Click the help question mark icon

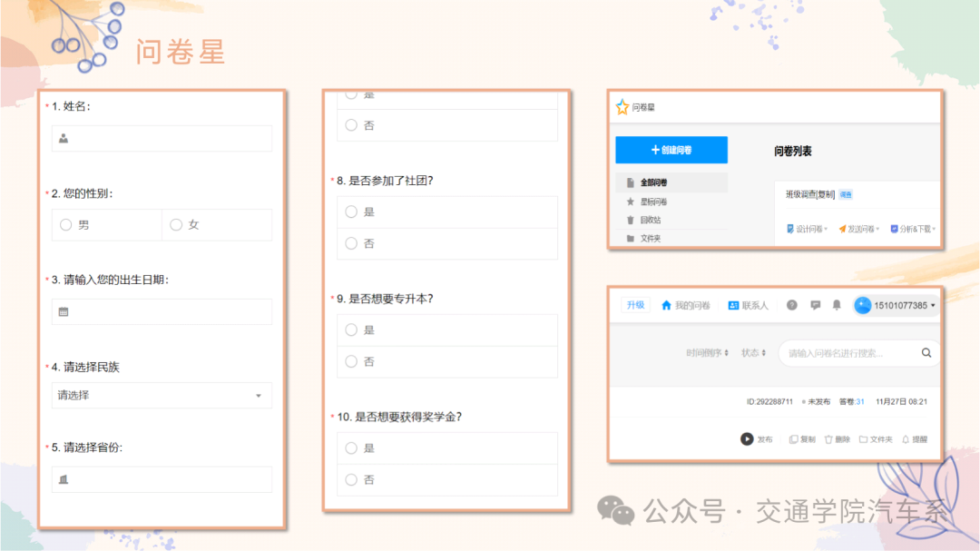pos(791,305)
